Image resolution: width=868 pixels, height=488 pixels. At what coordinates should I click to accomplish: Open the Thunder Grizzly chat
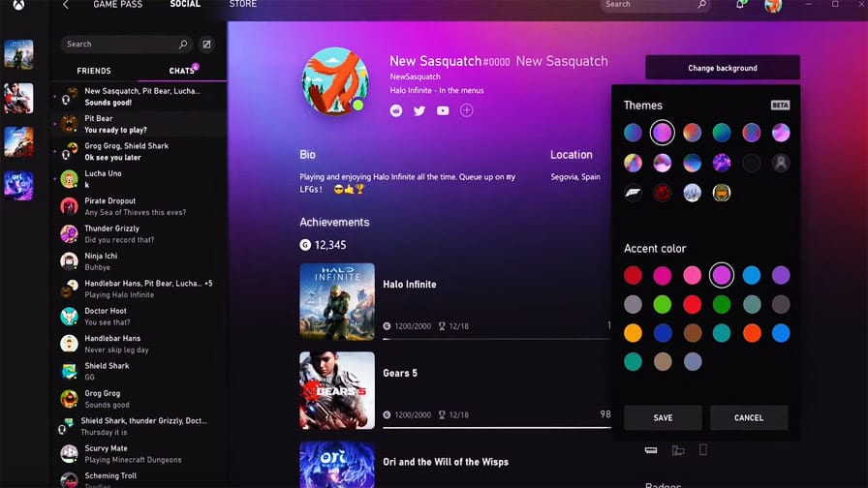coord(139,234)
